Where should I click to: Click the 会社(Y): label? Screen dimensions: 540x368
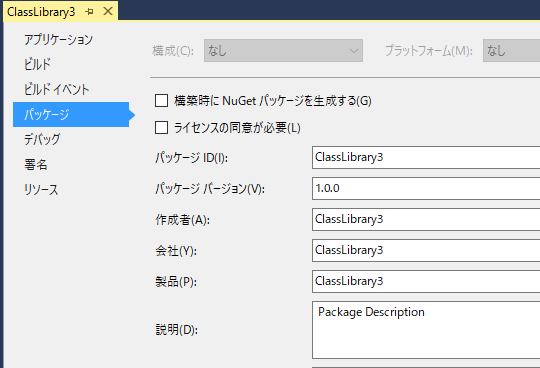pyautogui.click(x=176, y=251)
